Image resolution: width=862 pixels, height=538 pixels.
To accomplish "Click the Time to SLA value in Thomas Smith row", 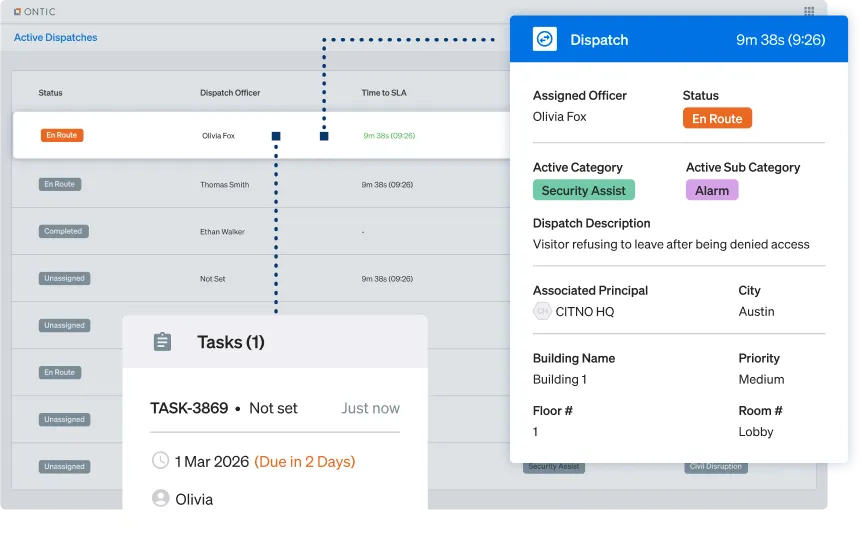I will click(387, 185).
